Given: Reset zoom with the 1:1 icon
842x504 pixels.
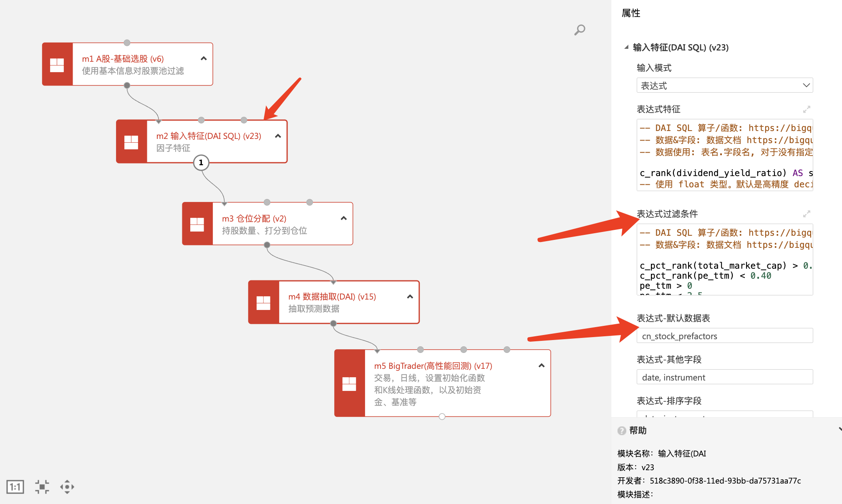Looking at the screenshot, I should pyautogui.click(x=15, y=486).
